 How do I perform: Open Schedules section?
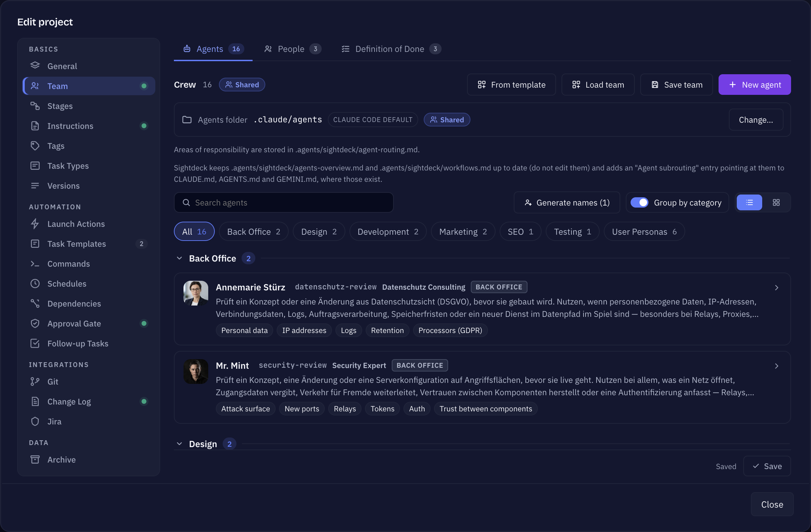(x=89, y=284)
